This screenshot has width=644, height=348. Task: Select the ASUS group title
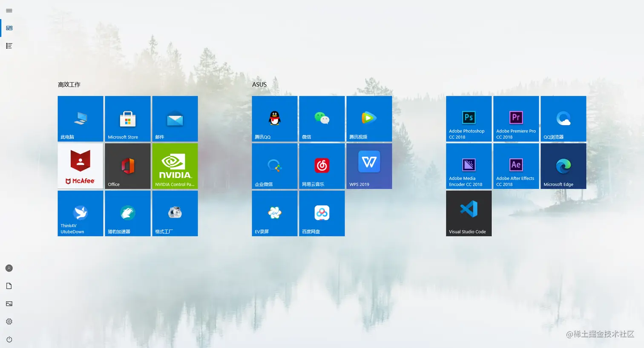tap(259, 84)
